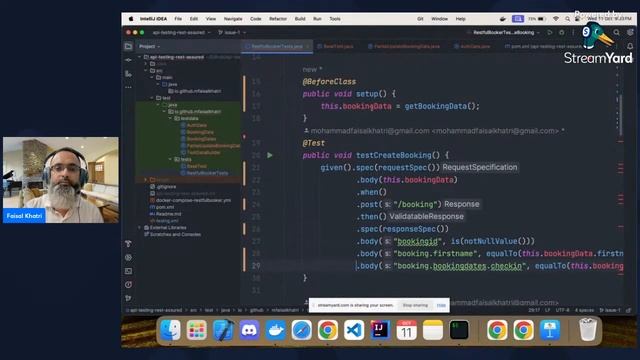Viewport: 640px width, 360px height.
Task: Open Safari from the Dock
Action: click(302, 330)
